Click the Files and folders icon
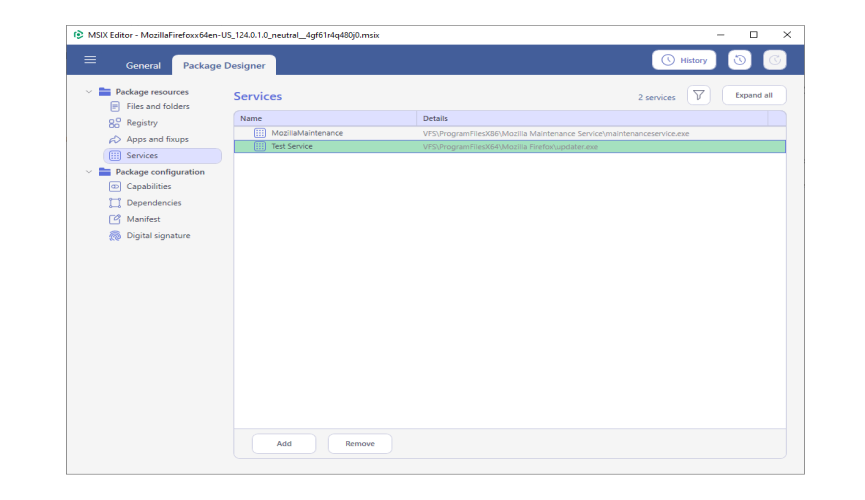Viewport: 865px width, 500px height. [115, 107]
